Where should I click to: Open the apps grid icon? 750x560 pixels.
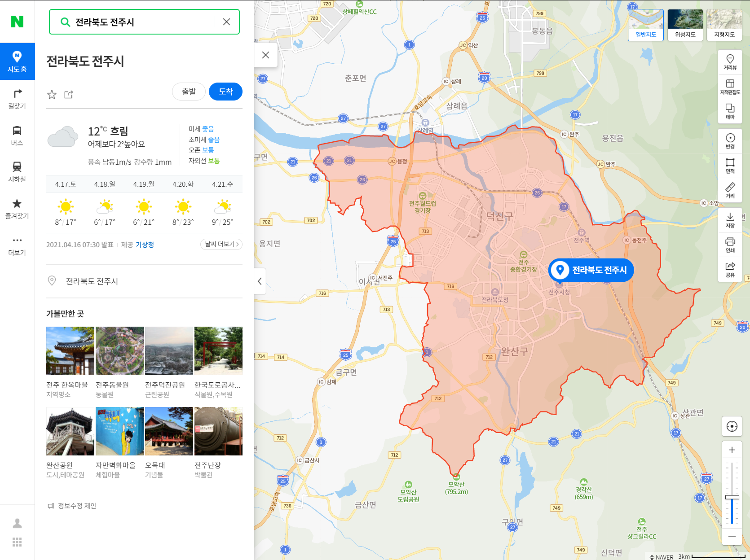(x=17, y=542)
